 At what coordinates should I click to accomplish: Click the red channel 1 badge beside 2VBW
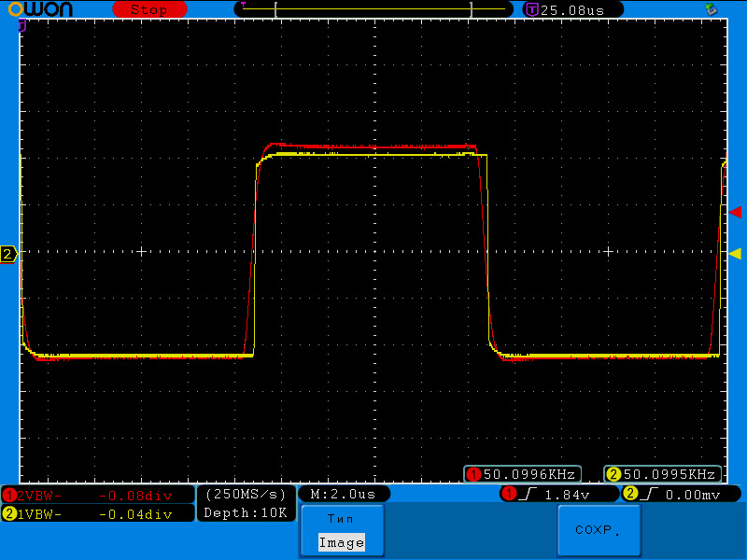click(9, 496)
